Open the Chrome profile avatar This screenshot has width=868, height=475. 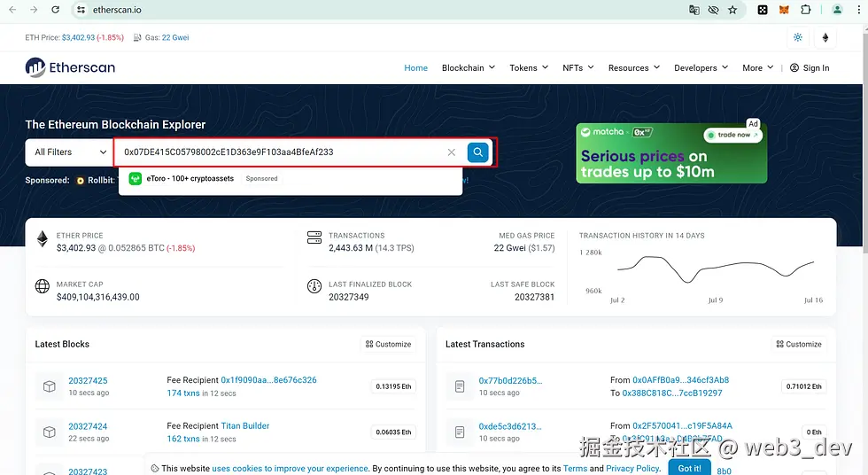point(837,10)
